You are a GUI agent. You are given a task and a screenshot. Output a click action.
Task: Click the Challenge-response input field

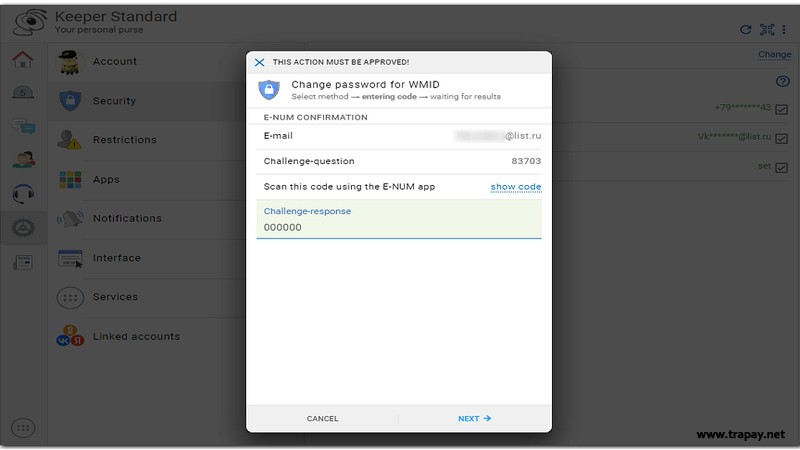point(398,227)
